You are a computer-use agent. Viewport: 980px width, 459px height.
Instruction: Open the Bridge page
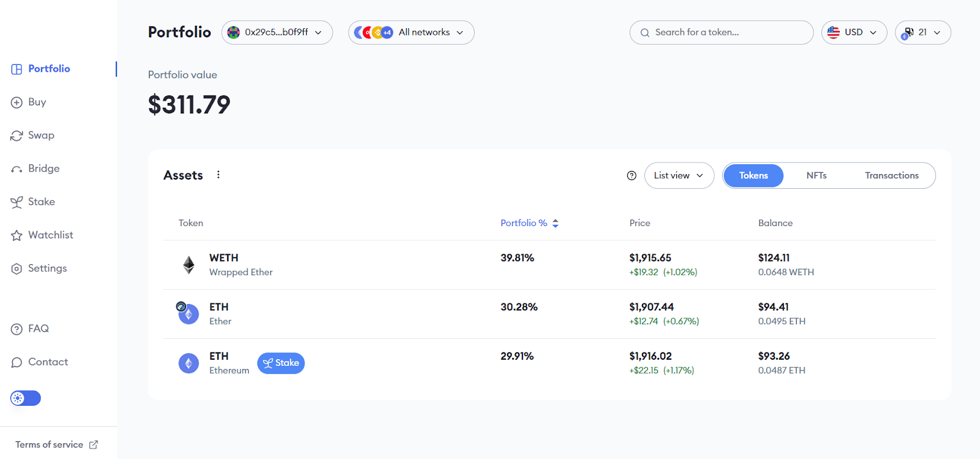click(x=43, y=168)
